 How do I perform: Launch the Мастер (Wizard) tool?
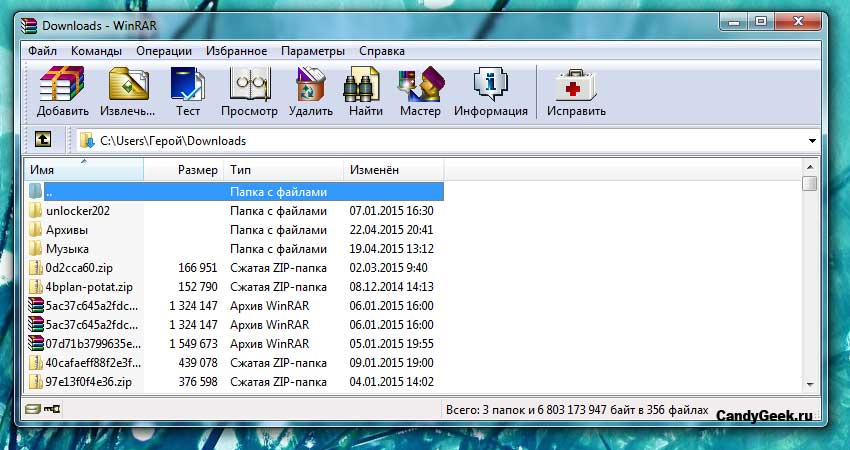(421, 84)
